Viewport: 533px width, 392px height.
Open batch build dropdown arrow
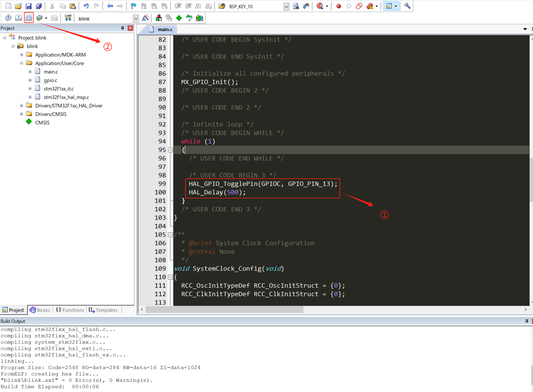coord(46,18)
